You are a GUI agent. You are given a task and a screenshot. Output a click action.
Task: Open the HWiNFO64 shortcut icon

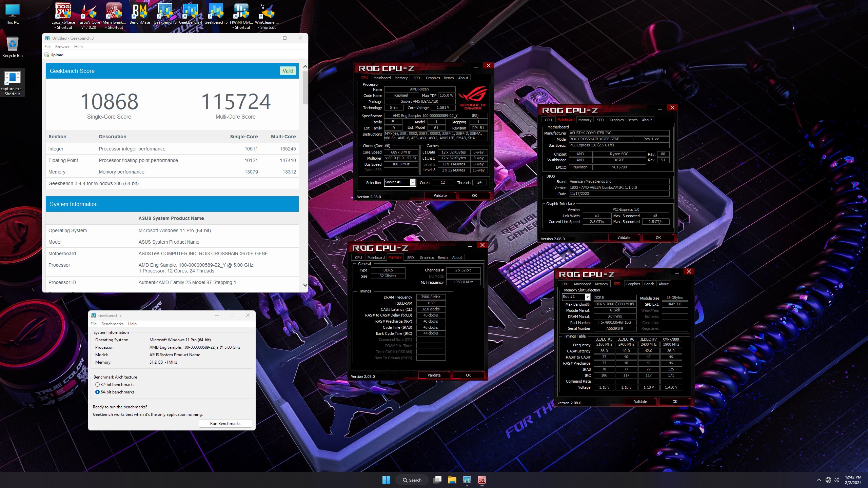click(241, 15)
